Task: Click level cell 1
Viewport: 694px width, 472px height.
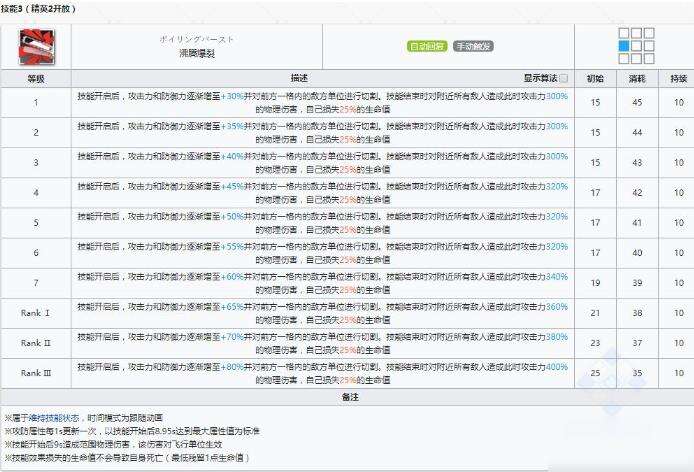Action: pyautogui.click(x=36, y=102)
